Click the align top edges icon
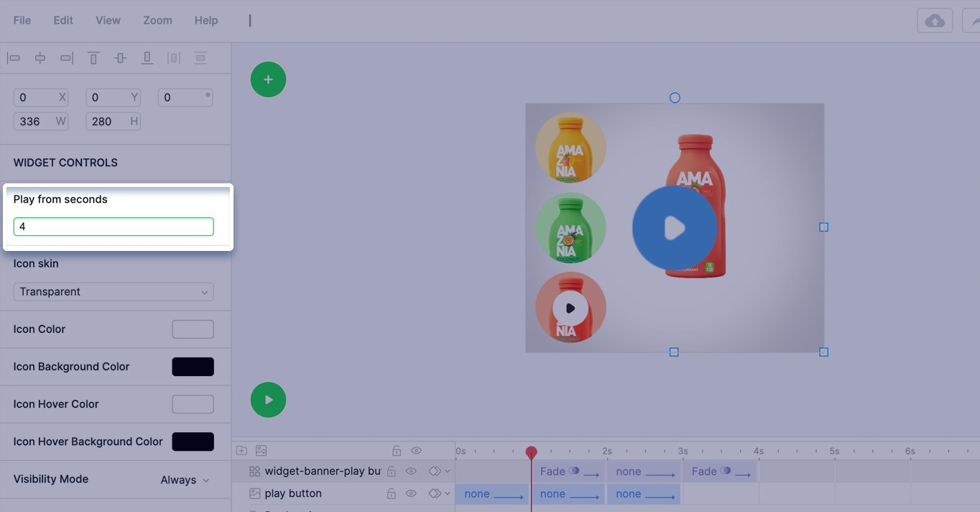Image resolution: width=980 pixels, height=512 pixels. pos(93,58)
